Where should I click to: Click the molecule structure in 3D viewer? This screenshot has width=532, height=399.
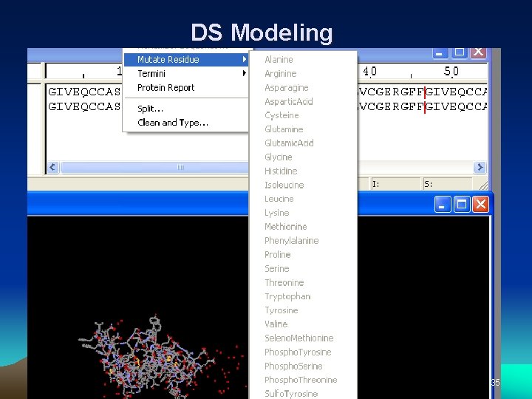pos(149,358)
